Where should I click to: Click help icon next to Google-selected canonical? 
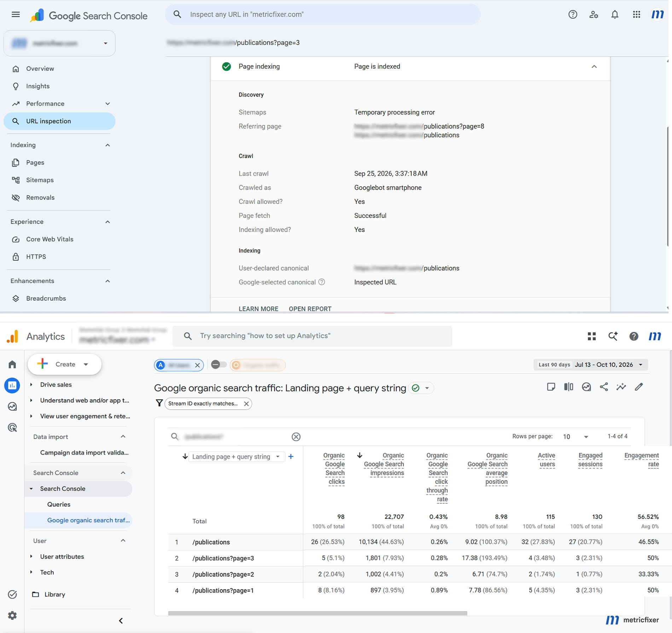point(321,282)
